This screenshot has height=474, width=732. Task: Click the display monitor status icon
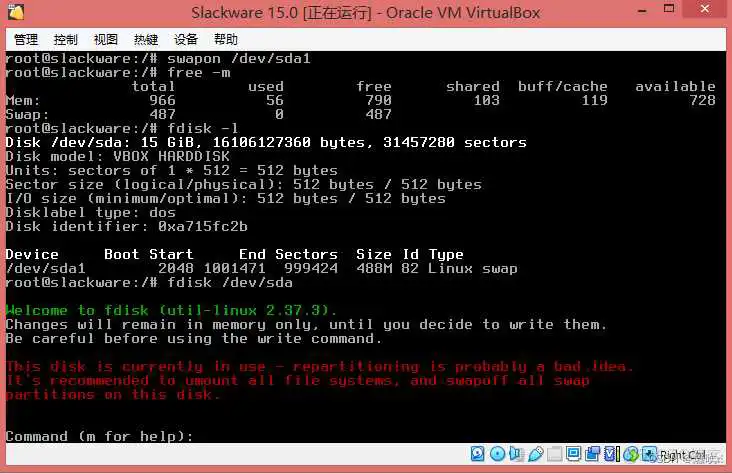(573, 453)
